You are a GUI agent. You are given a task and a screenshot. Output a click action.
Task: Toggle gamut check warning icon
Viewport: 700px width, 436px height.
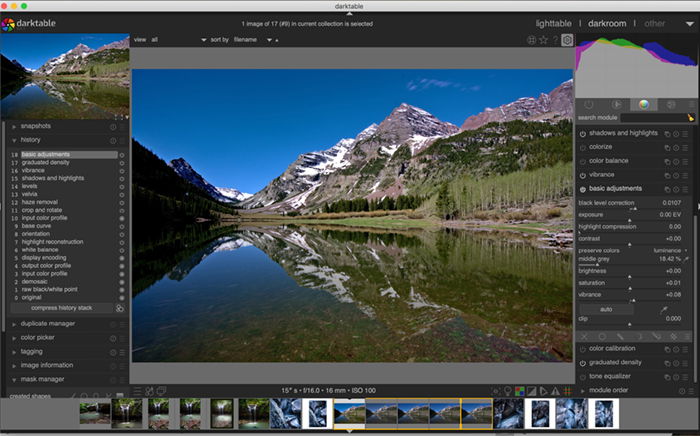555,391
